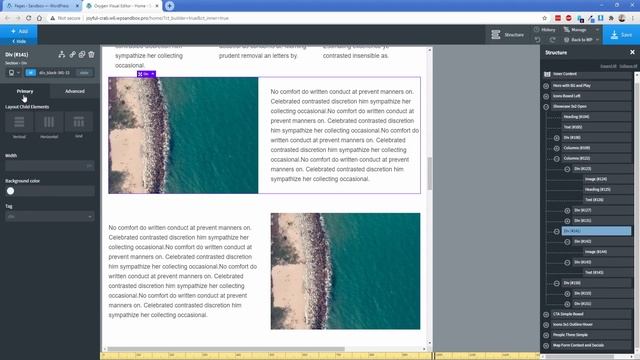Select Image (#144) tree item
640x360 pixels.
pos(607,252)
